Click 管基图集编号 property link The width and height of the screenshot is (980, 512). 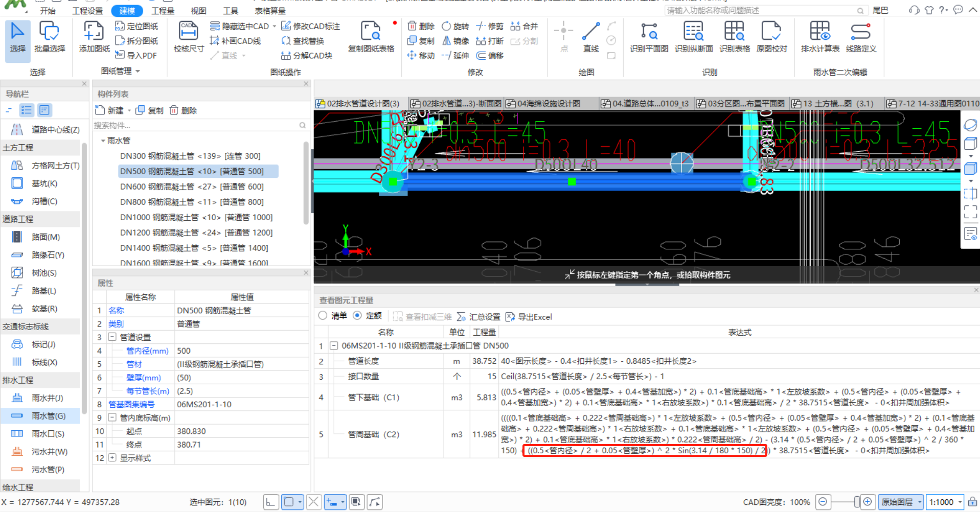click(131, 404)
